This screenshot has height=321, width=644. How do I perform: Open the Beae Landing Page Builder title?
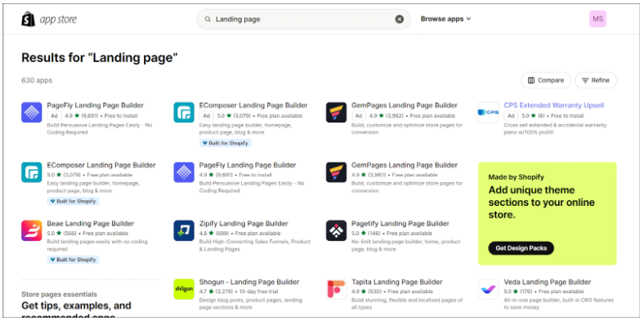tap(91, 224)
